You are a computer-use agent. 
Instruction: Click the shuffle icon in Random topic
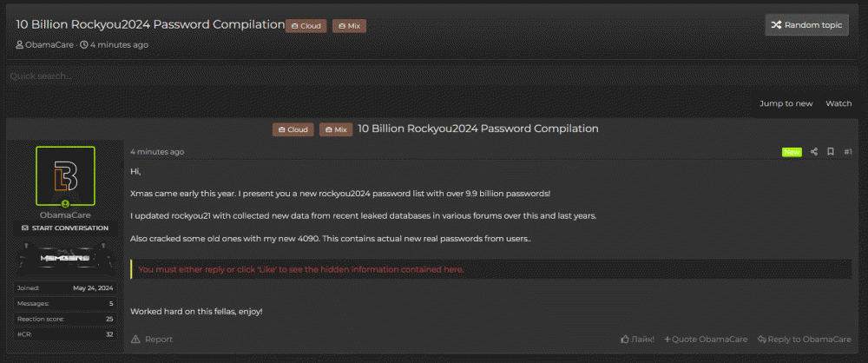(775, 25)
